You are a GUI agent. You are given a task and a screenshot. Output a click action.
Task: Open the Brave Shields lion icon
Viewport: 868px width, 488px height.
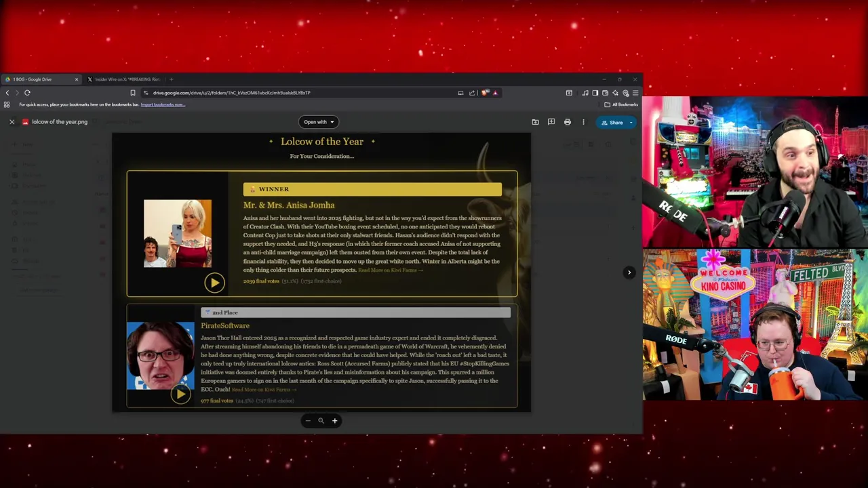point(485,93)
